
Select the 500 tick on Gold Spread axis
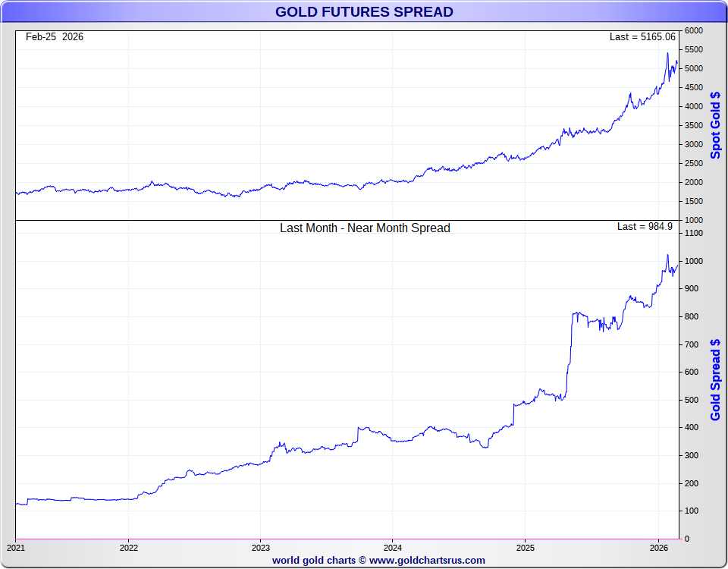691,400
